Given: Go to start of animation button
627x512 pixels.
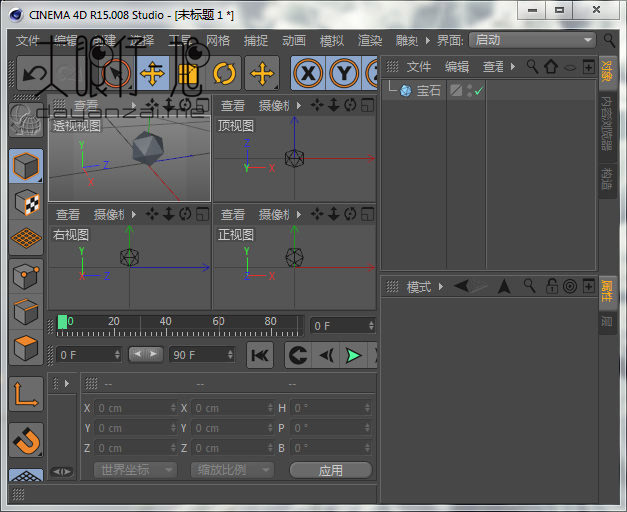Looking at the screenshot, I should tap(260, 355).
